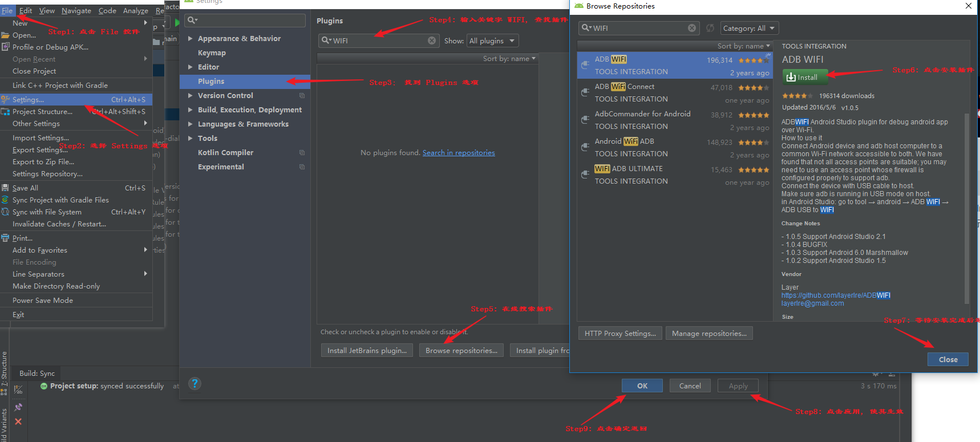Click the Install JetBrains plugin... button
The width and height of the screenshot is (980, 442).
[x=367, y=350]
